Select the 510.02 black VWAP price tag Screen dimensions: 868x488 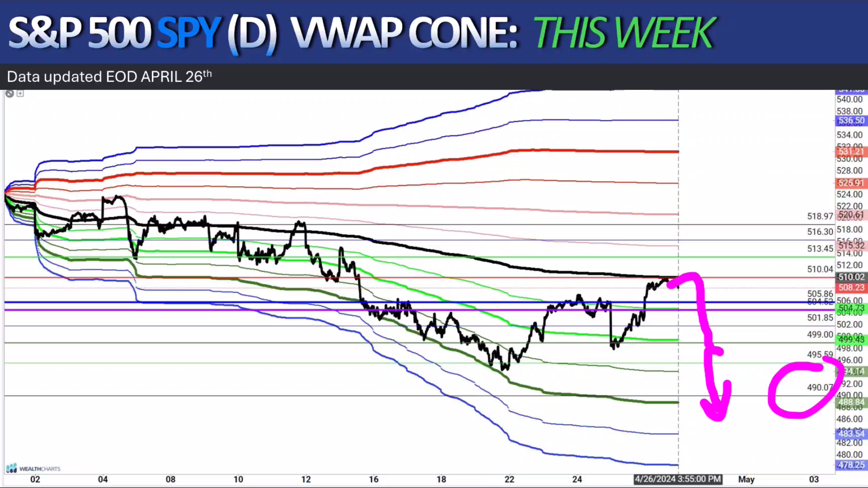point(851,277)
